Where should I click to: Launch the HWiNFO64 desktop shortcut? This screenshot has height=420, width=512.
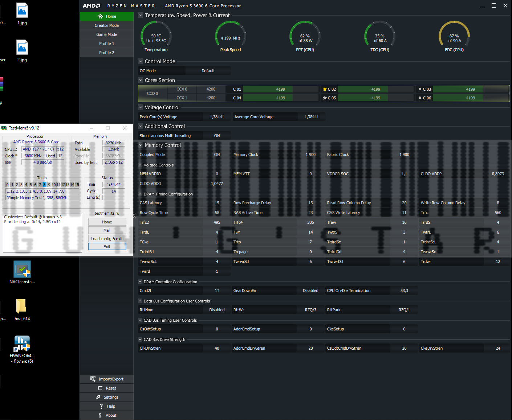click(22, 349)
